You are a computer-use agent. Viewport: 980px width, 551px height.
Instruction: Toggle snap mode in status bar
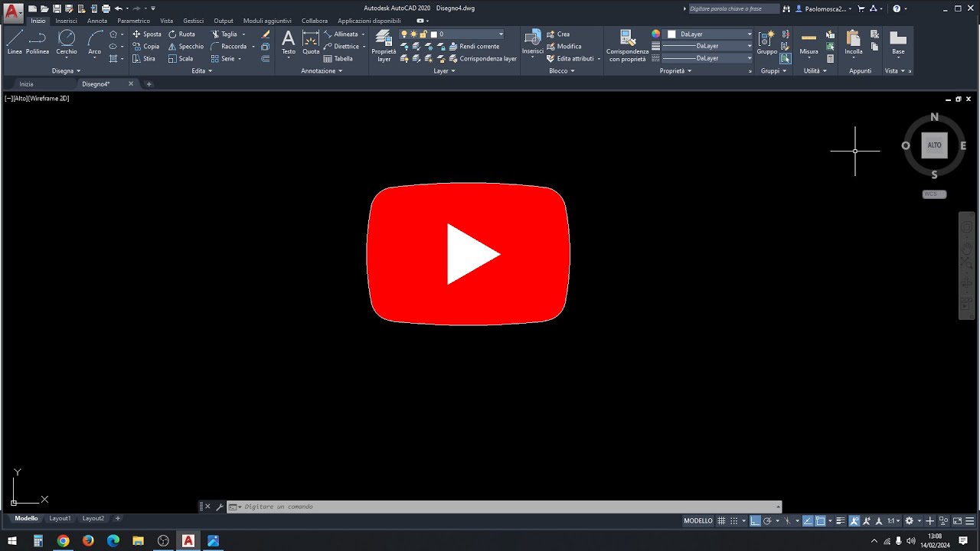click(x=734, y=521)
